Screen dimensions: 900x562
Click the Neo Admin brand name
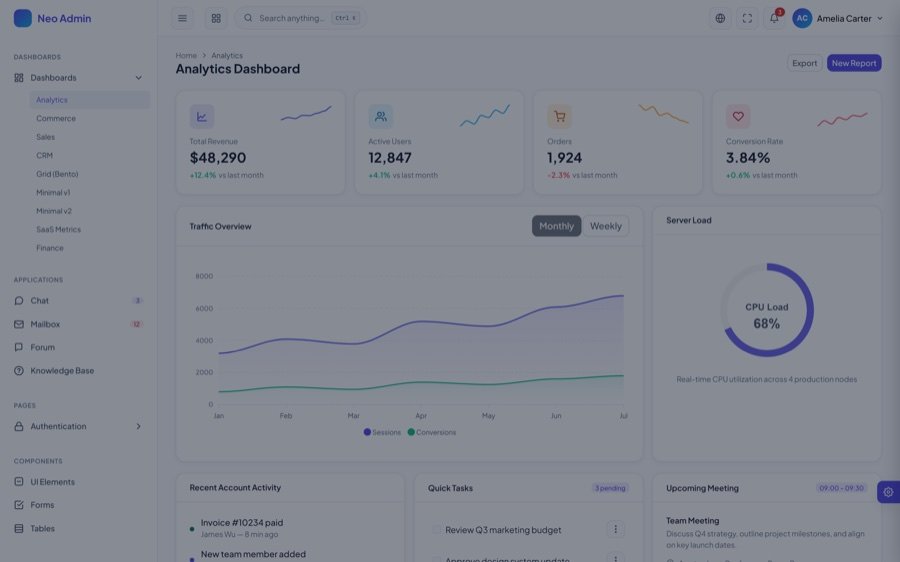(x=64, y=18)
